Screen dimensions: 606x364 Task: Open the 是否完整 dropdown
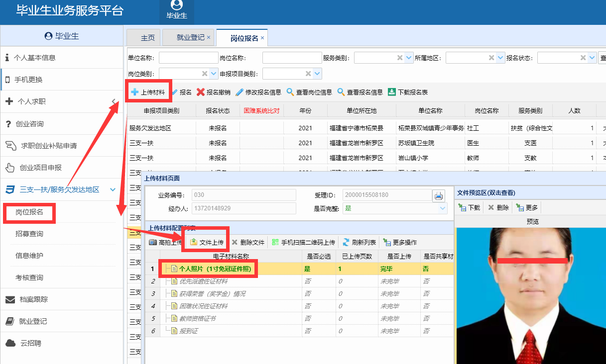[443, 208]
